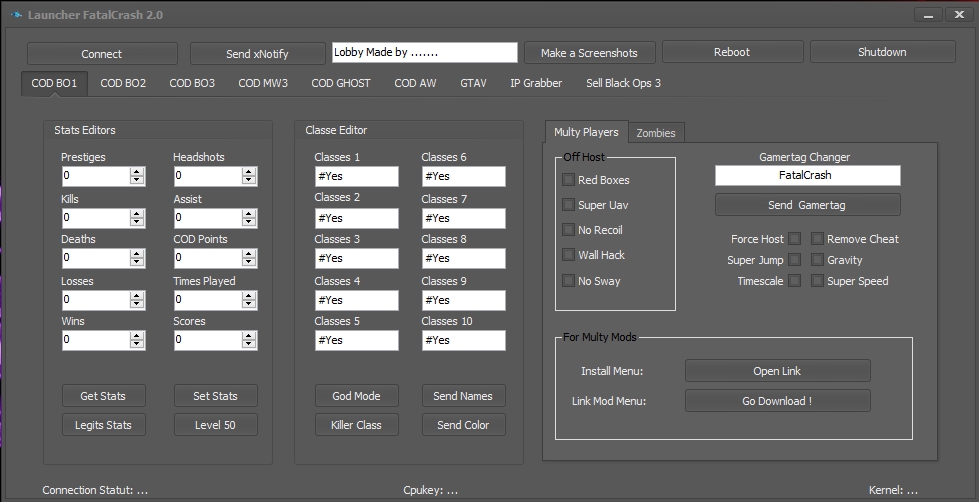Switch to the Zombies tab
This screenshot has width=979, height=502.
coord(656,133)
